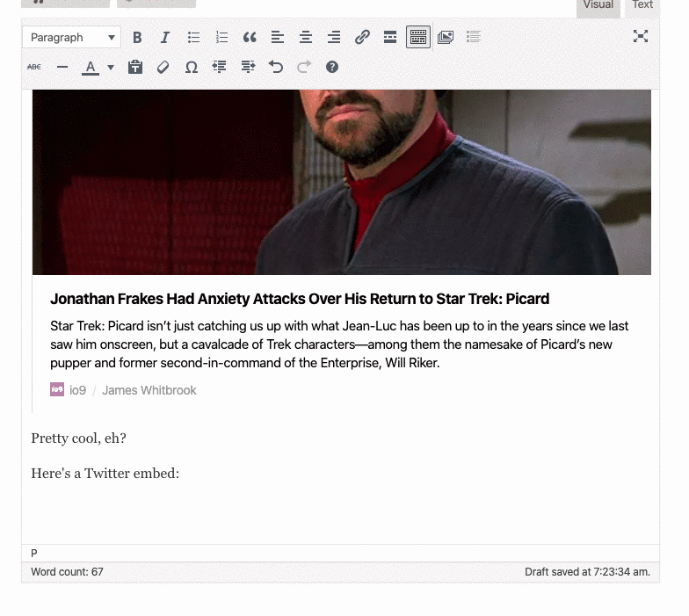Insert Read More tag
Screen dimensions: 689x616
tap(390, 37)
